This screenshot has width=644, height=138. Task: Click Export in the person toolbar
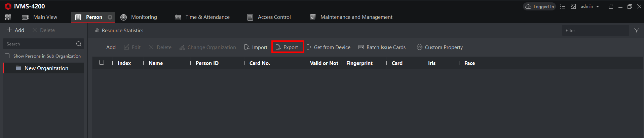click(x=287, y=47)
